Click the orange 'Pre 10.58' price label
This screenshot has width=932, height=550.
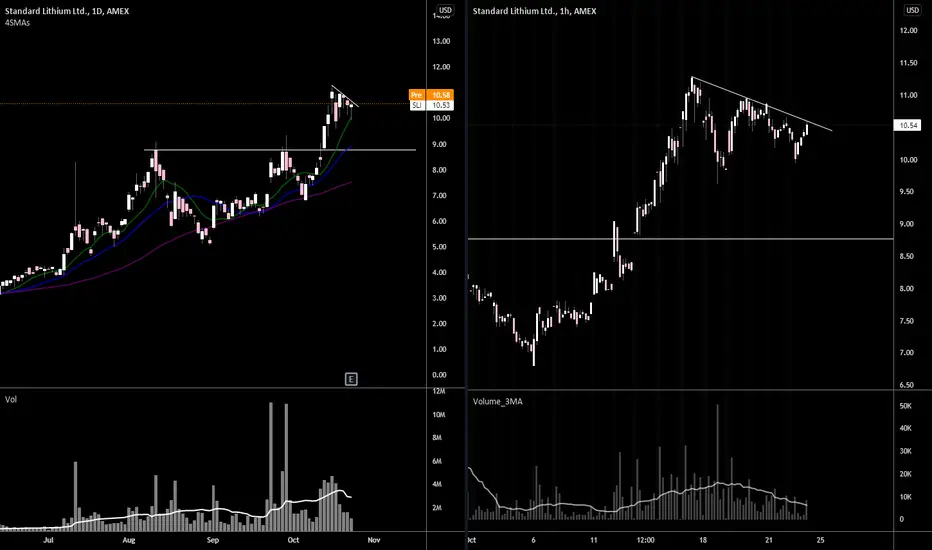[431, 95]
